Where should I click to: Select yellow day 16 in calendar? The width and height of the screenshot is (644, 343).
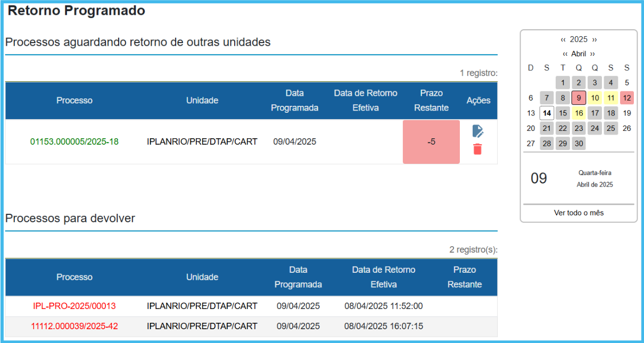pos(579,113)
